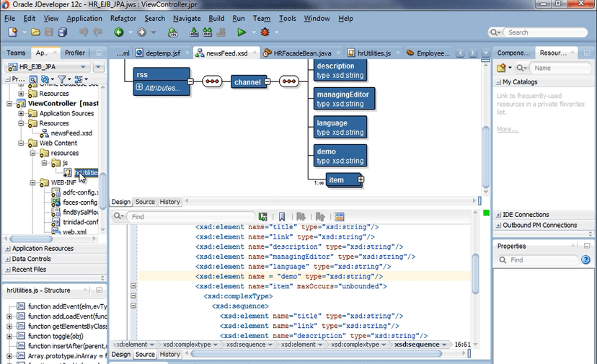The height and width of the screenshot is (364, 597).
Task: Click the green Back navigation arrow
Action: click(x=119, y=32)
